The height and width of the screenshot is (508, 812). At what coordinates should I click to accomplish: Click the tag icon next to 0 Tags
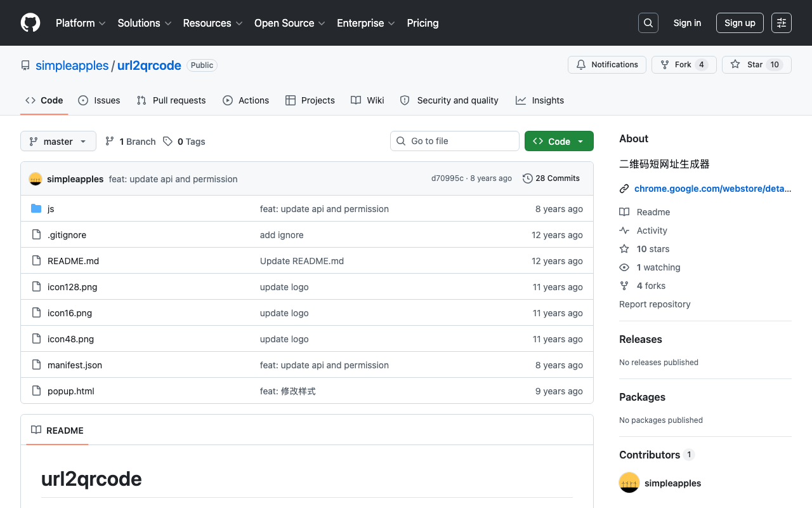[167, 141]
